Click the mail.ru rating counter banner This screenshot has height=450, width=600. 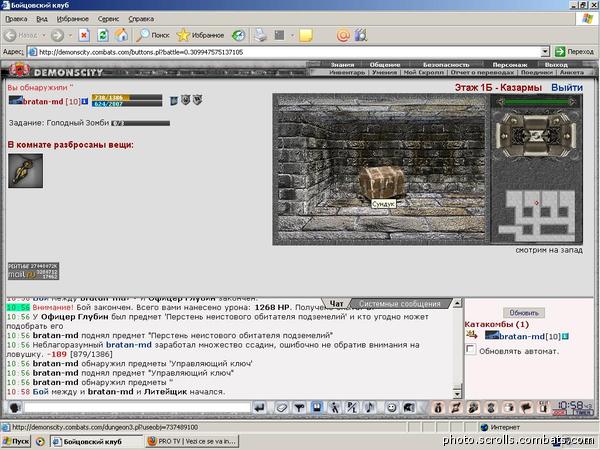point(33,271)
